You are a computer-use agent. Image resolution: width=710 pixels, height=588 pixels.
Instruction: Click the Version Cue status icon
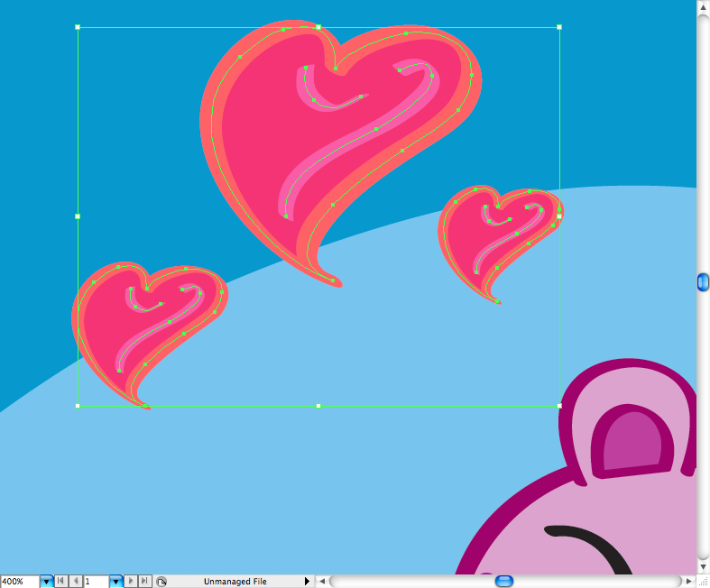tap(161, 582)
